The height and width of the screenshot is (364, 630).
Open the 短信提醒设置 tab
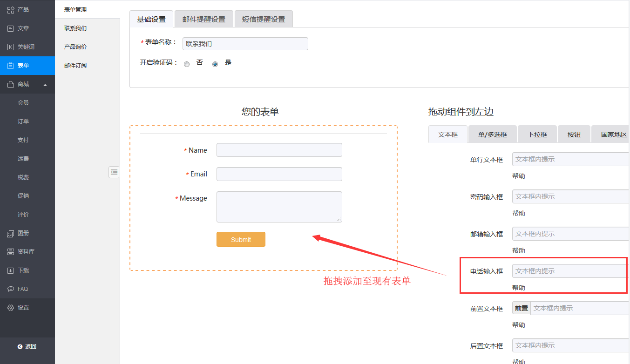(x=263, y=20)
